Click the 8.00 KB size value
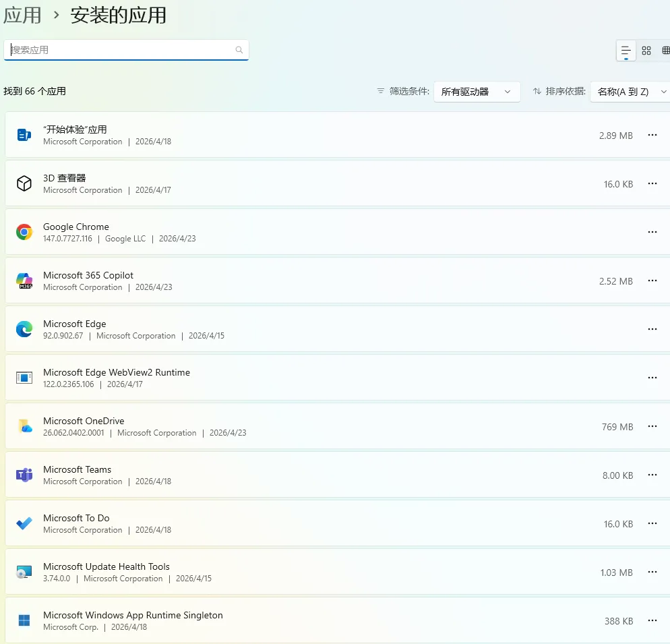 pos(618,475)
